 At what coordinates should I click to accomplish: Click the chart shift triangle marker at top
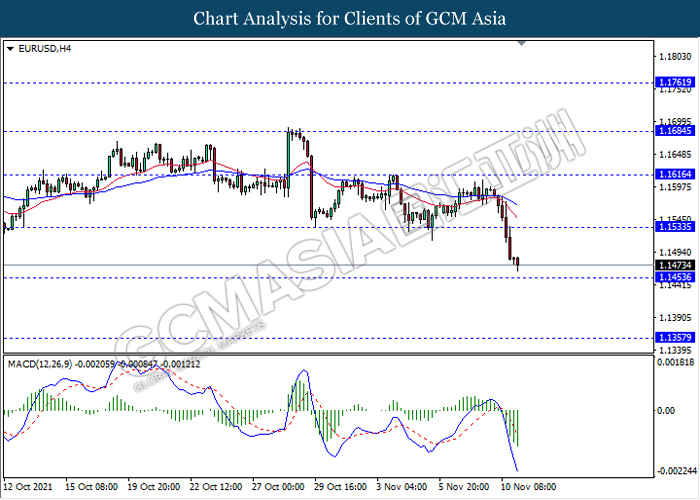click(x=521, y=43)
